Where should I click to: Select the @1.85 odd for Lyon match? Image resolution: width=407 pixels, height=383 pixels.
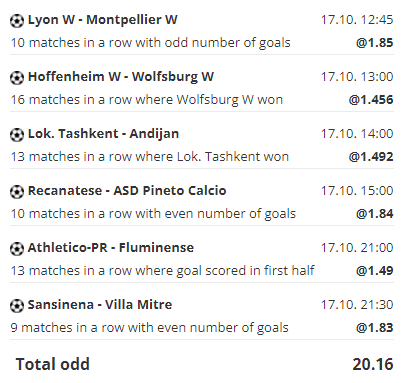click(x=375, y=43)
